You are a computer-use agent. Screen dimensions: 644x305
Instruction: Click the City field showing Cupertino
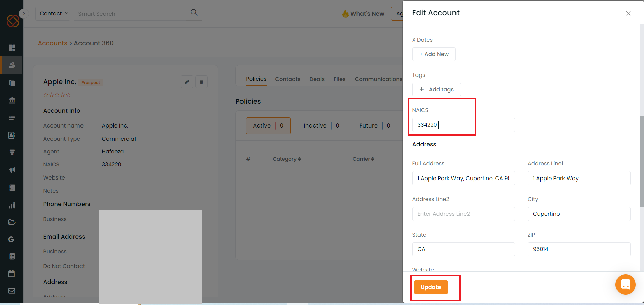(x=579, y=214)
